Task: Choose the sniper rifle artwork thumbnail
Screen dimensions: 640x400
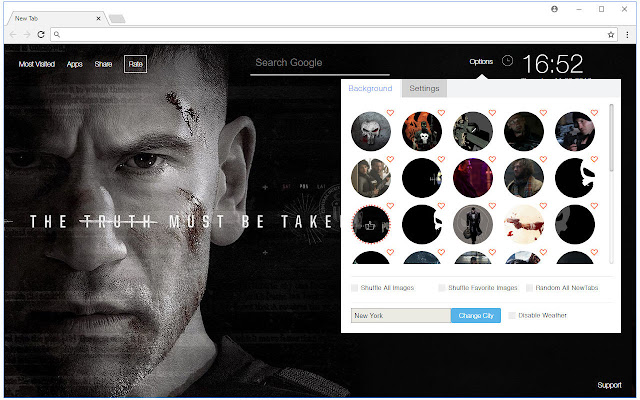Action: point(473,131)
